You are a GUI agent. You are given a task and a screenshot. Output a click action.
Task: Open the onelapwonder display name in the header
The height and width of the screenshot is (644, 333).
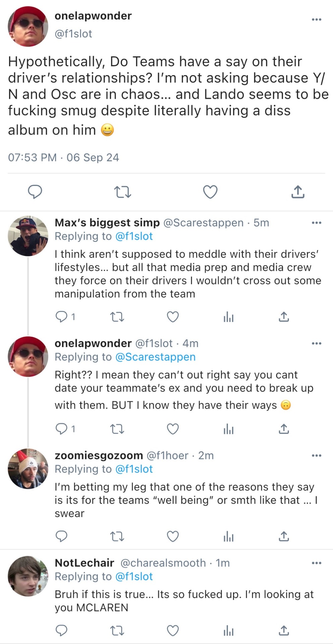(x=93, y=16)
